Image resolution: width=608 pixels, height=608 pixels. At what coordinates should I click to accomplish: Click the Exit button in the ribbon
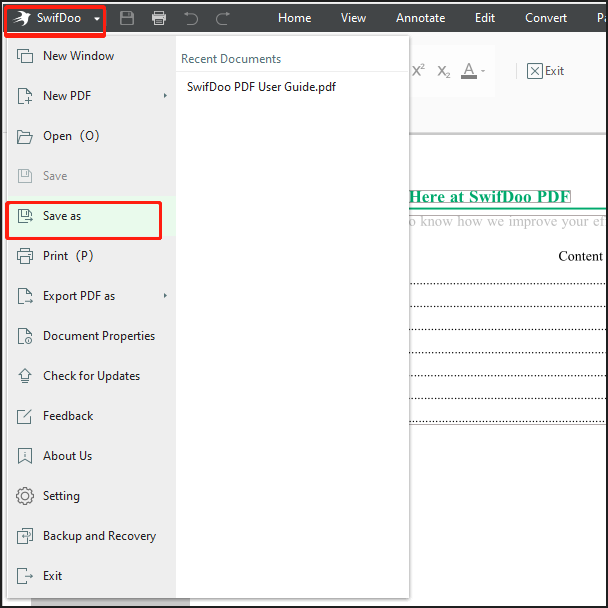tap(545, 71)
